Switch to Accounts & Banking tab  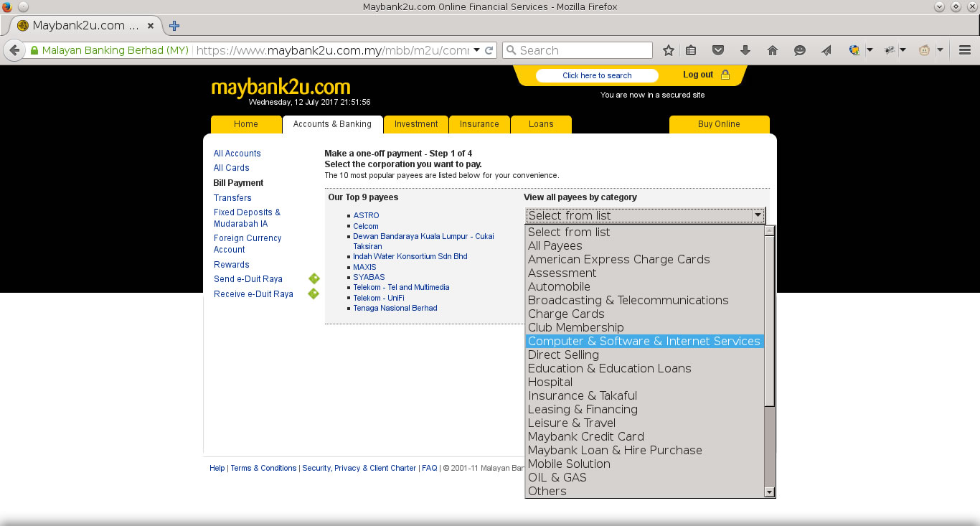click(x=332, y=124)
